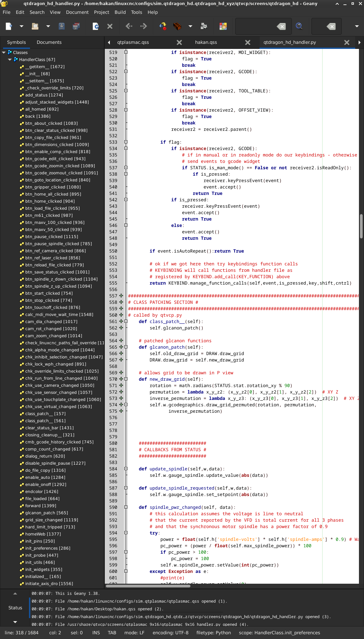Viewport: 364px width, 639px height.
Task: Click the Compile current file icon
Action: point(163,26)
